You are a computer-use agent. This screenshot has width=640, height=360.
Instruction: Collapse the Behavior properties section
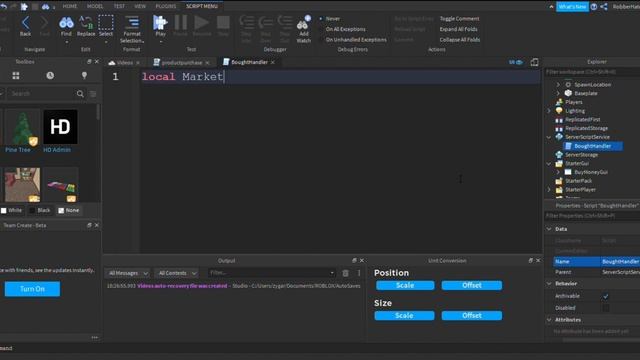[549, 283]
